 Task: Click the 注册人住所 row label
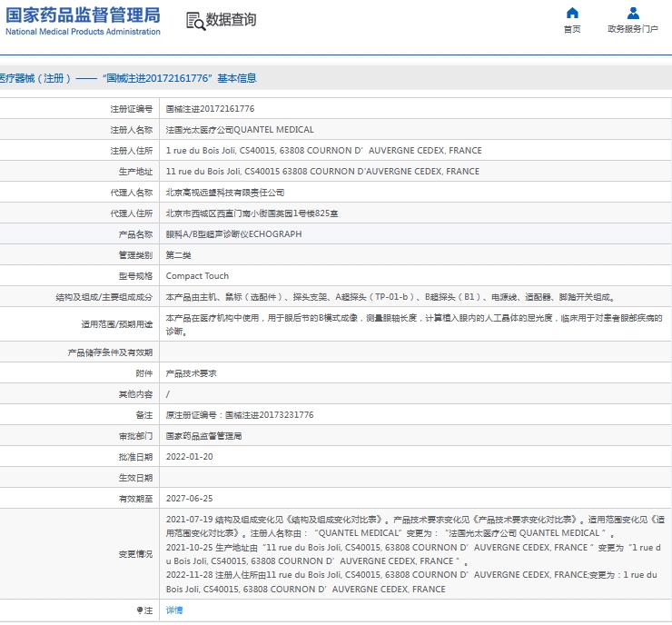131,151
